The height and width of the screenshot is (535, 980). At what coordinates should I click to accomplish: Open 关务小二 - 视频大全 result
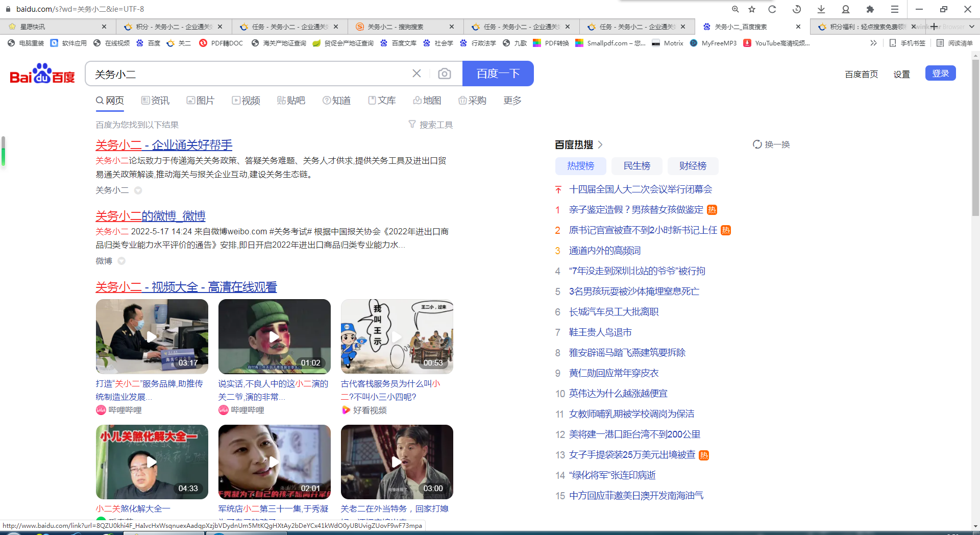[186, 287]
